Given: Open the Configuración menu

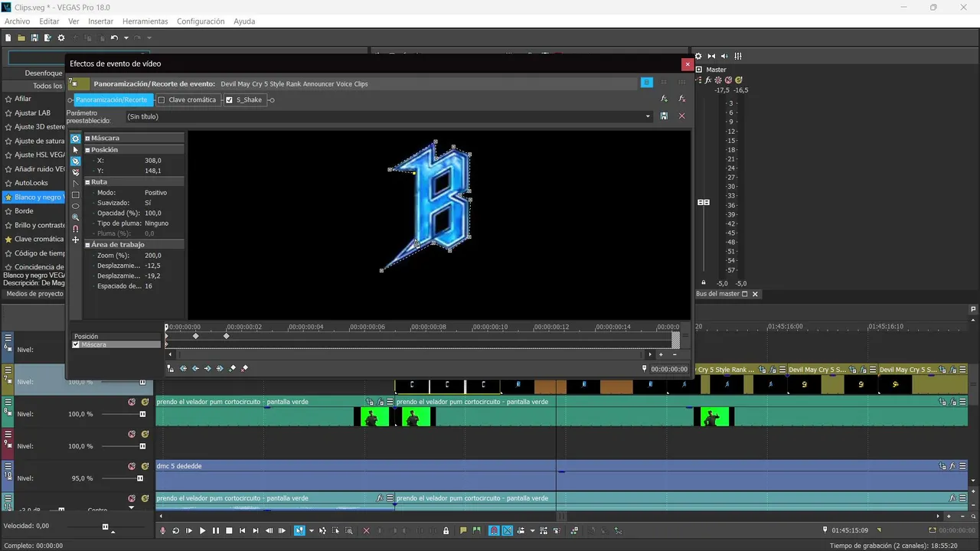Looking at the screenshot, I should (201, 21).
